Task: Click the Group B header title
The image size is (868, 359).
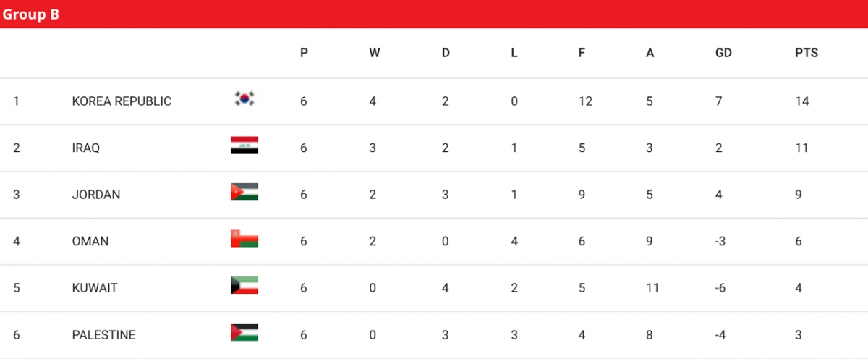Action: coord(31,14)
